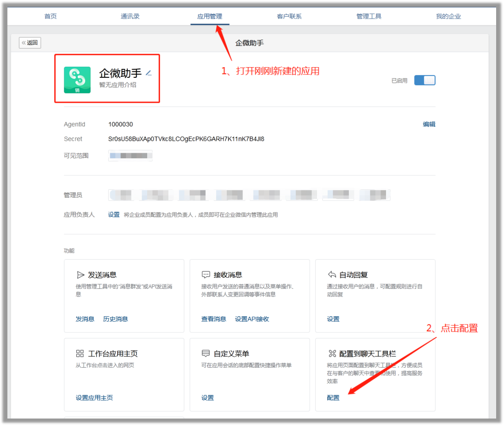The image size is (504, 425).
Task: Click the 企微助手 green app logo
Action: (x=77, y=80)
